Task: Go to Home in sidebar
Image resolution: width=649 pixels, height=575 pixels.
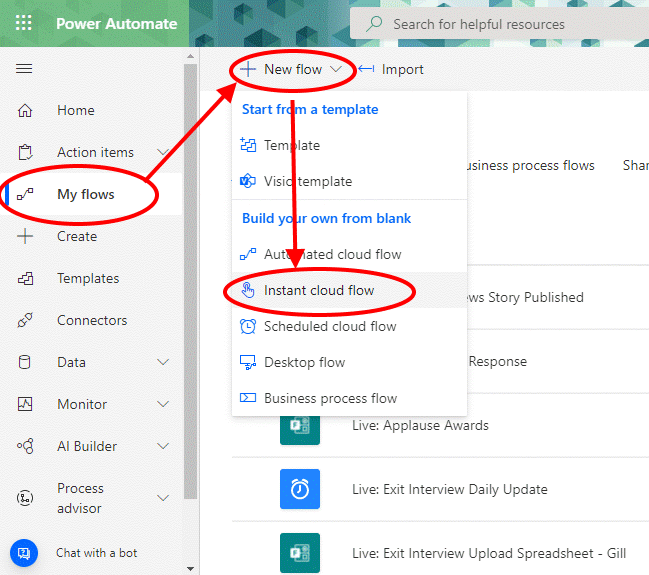Action: click(x=76, y=111)
